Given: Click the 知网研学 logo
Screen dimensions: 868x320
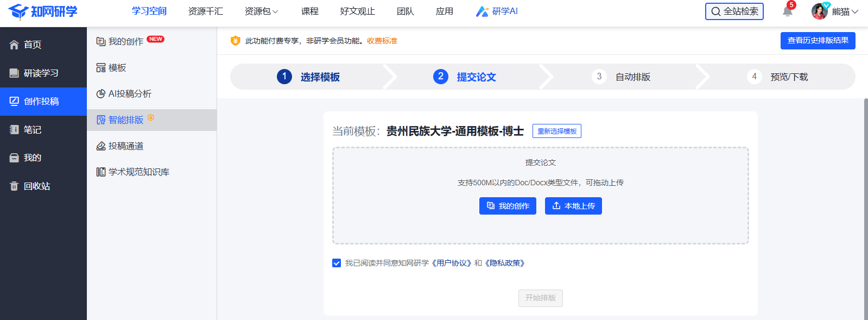Looking at the screenshot, I should (43, 11).
